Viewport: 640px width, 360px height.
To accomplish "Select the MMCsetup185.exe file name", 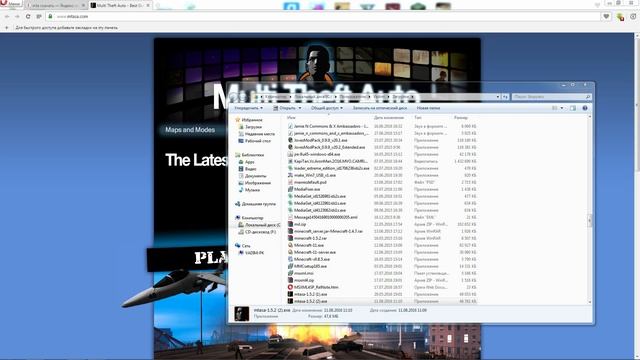I will pos(310,266).
